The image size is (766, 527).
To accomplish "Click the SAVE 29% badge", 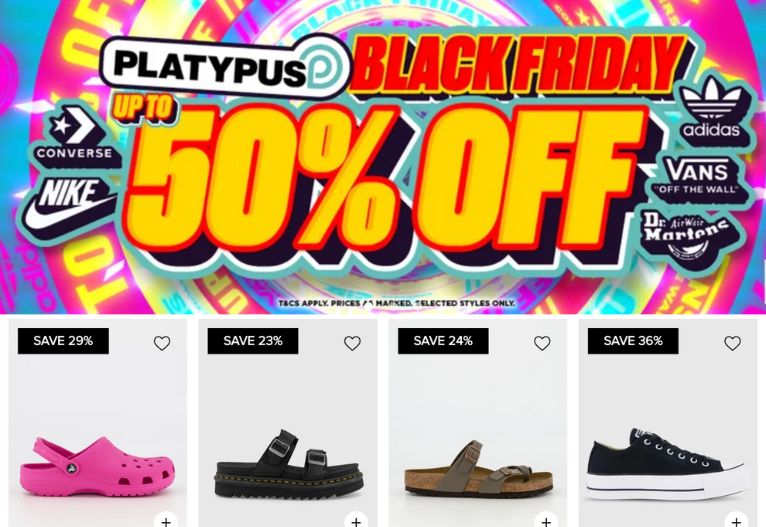I will 63,341.
